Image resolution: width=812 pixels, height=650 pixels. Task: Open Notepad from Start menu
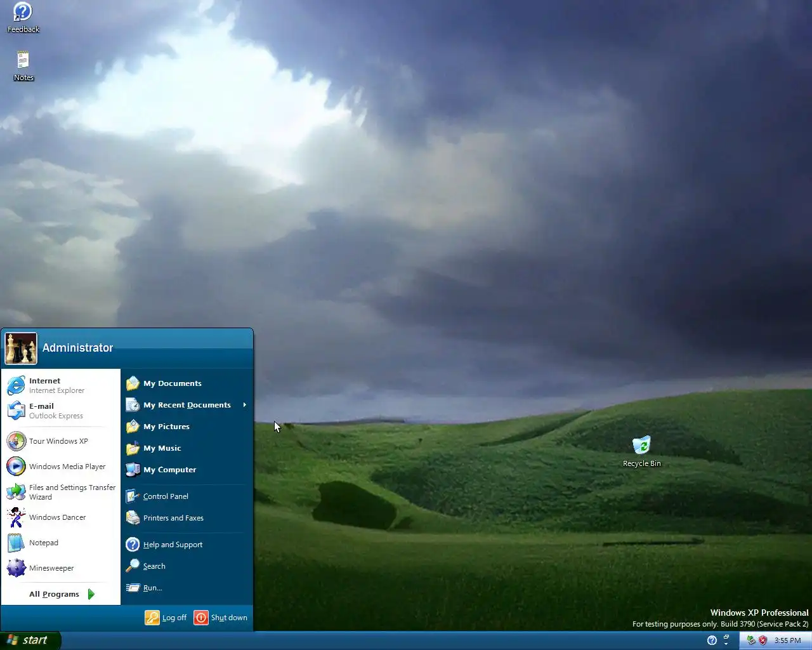(60, 543)
